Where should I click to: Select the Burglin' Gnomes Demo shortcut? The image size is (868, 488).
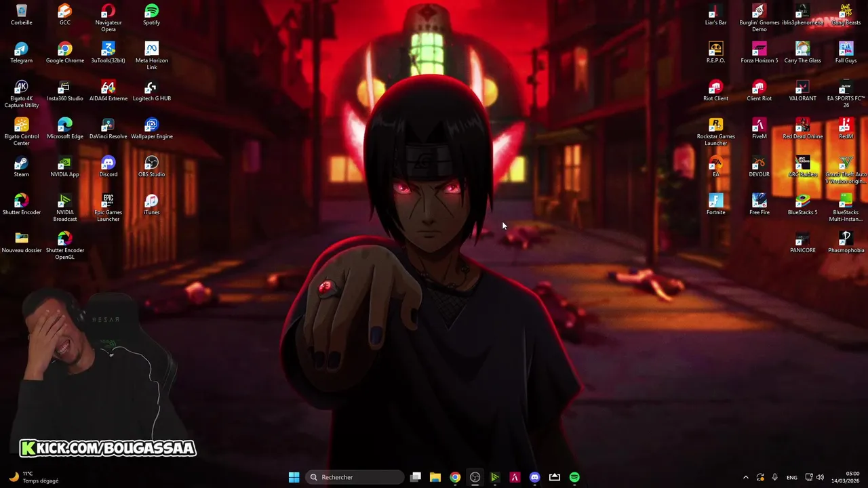pos(759,18)
